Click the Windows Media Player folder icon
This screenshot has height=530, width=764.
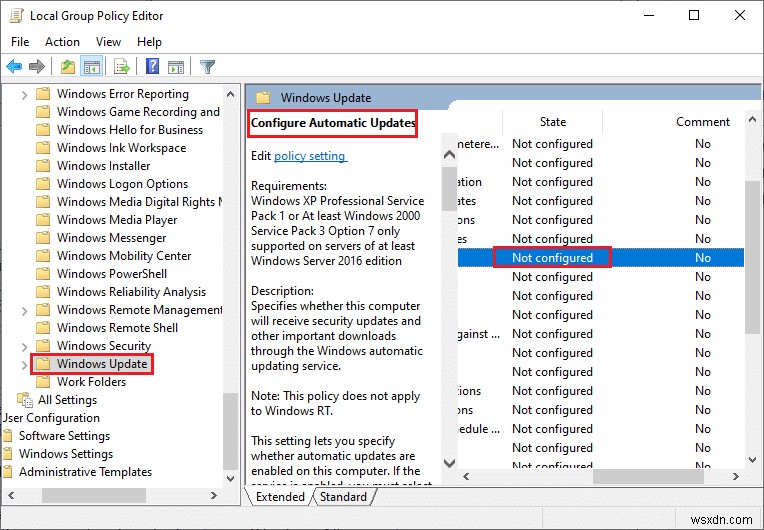point(43,220)
